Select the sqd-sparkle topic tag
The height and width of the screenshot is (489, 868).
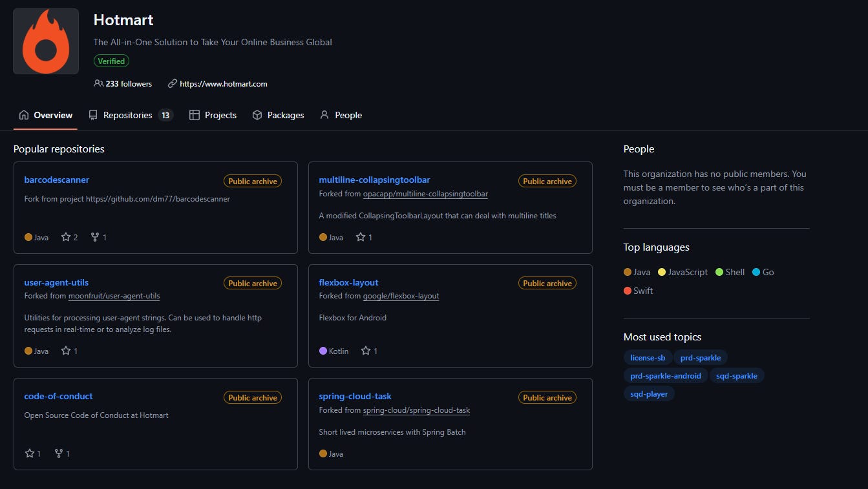click(737, 375)
